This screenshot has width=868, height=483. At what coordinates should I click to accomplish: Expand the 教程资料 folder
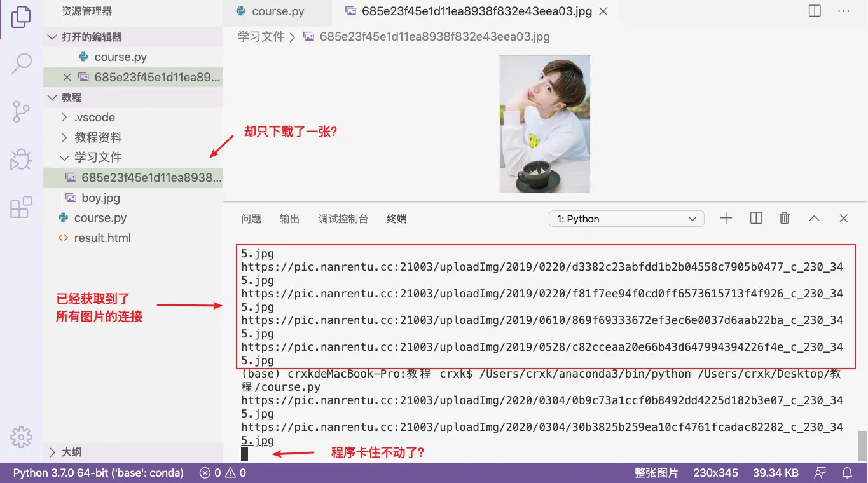[x=133, y=137]
